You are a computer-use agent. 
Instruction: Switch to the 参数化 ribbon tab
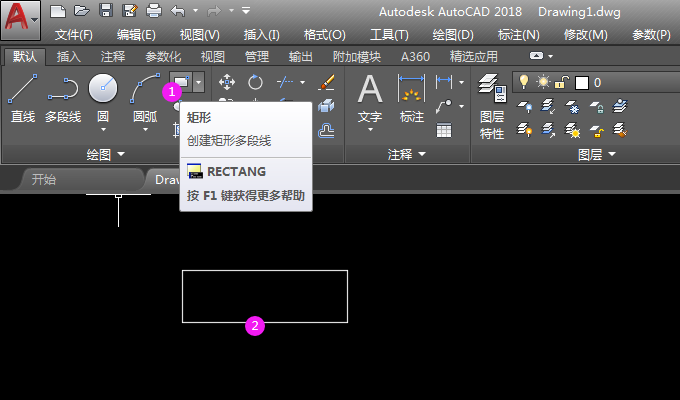click(163, 56)
